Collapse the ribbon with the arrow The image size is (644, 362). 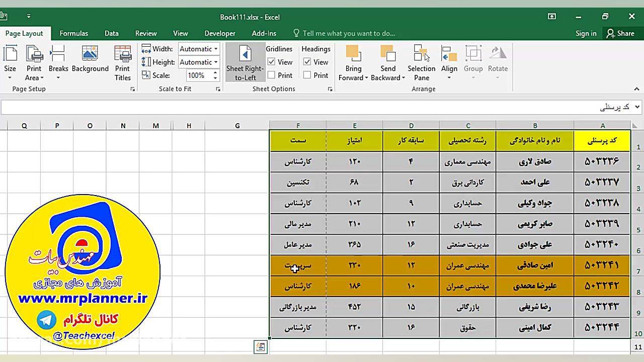(x=637, y=89)
